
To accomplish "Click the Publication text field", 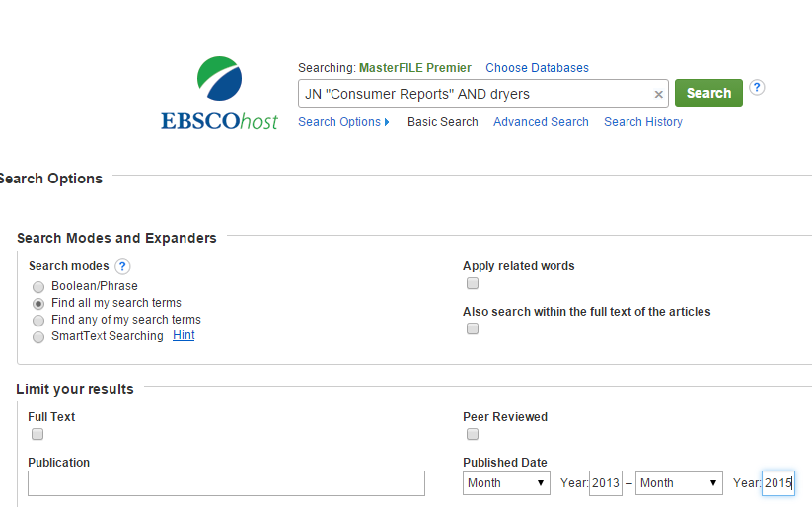I will 226,483.
